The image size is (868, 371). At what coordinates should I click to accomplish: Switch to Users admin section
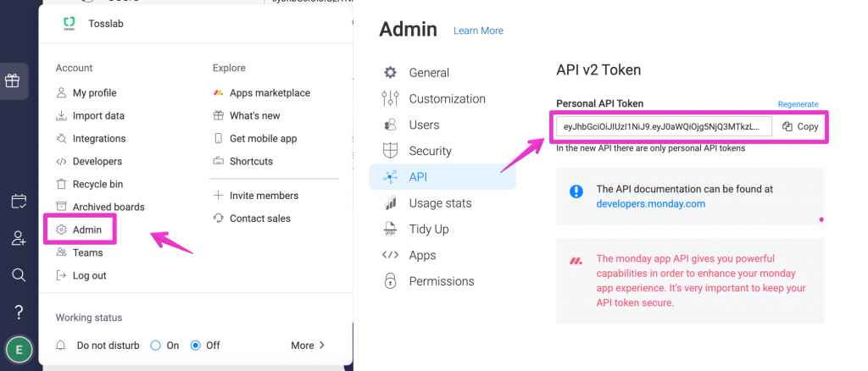click(x=424, y=125)
